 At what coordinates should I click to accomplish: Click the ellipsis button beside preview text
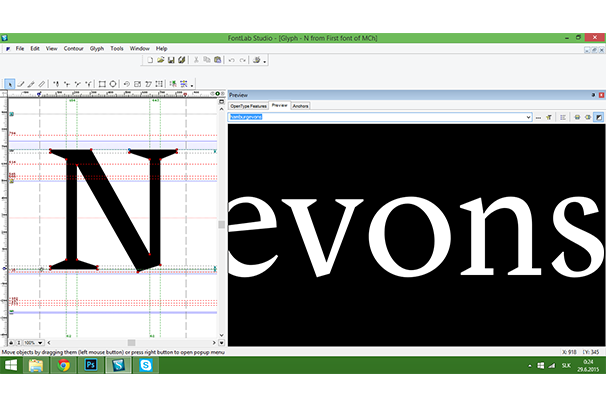pyautogui.click(x=538, y=117)
